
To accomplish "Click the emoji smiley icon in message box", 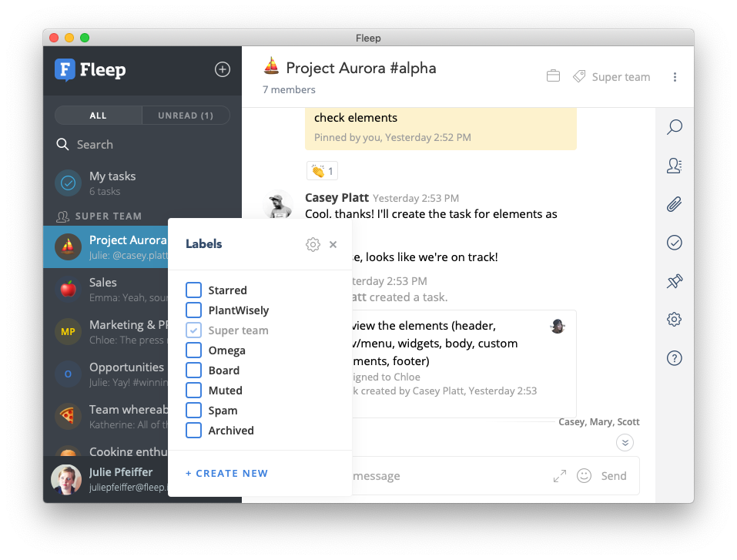I will coord(585,476).
